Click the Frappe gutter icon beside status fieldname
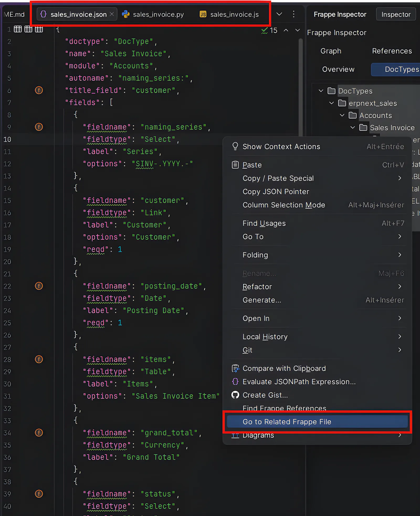 (x=39, y=494)
